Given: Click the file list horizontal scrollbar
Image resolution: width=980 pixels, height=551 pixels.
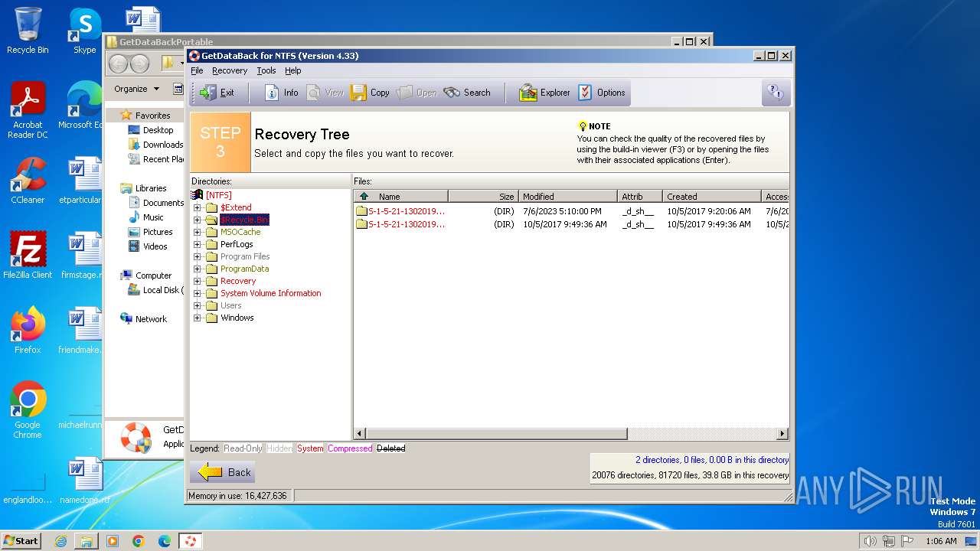Looking at the screenshot, I should pyautogui.click(x=496, y=434).
